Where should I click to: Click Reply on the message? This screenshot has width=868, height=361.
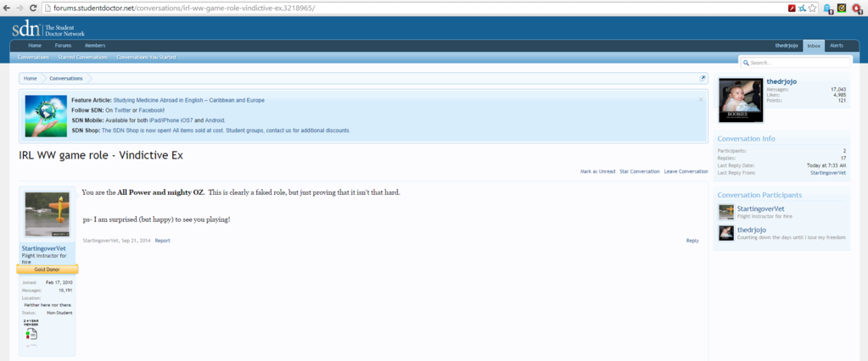click(692, 241)
